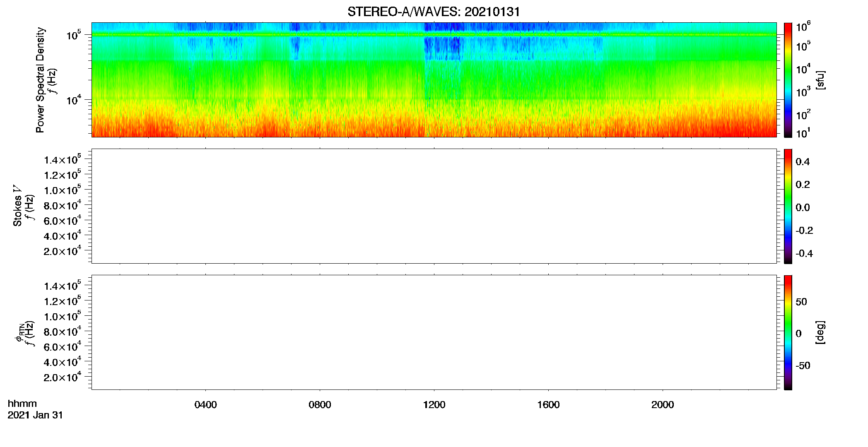Click the 0.4 tick on Stokes color bar
Screen dimensions: 868x447
click(x=803, y=162)
